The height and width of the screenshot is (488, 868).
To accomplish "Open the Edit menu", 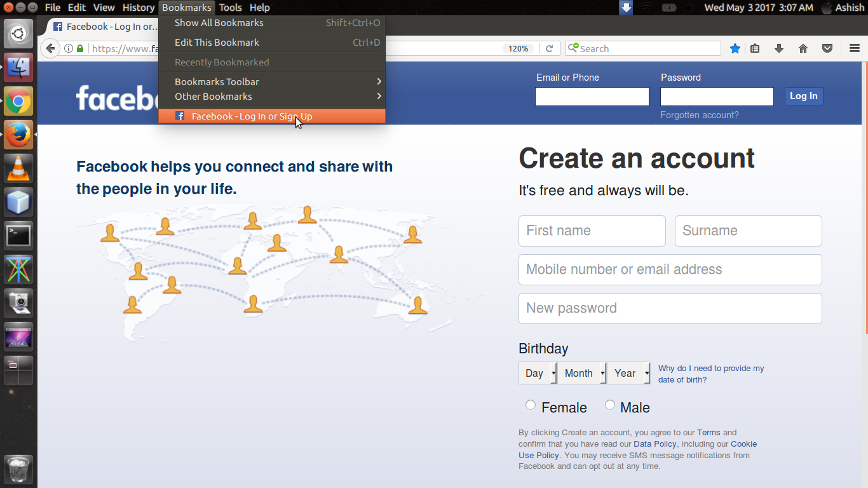I will 77,8.
